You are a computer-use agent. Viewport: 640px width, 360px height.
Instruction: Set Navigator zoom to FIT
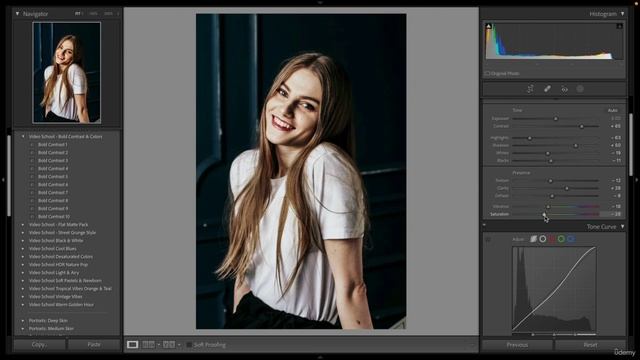tap(78, 13)
